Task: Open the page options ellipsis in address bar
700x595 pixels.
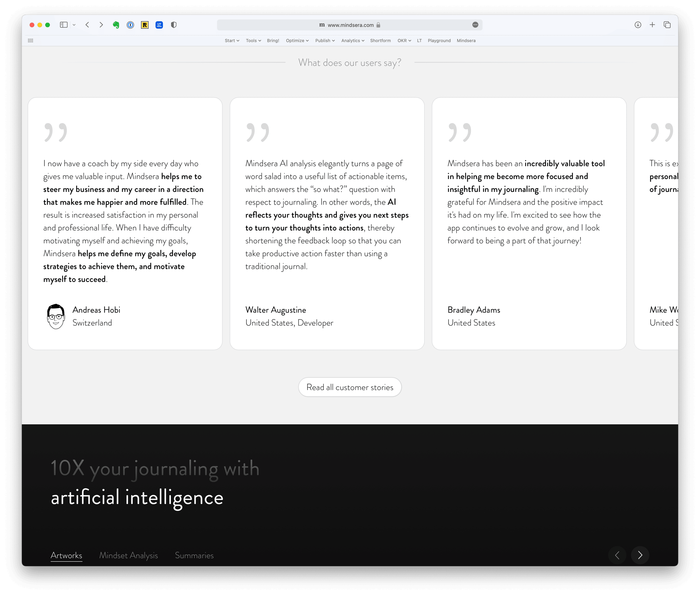Action: pyautogui.click(x=475, y=24)
